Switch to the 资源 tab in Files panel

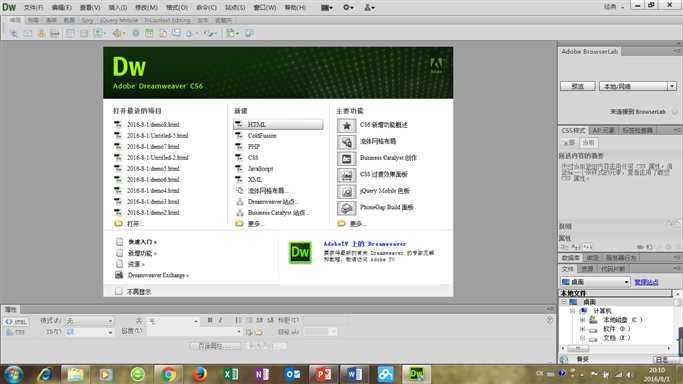coord(587,269)
